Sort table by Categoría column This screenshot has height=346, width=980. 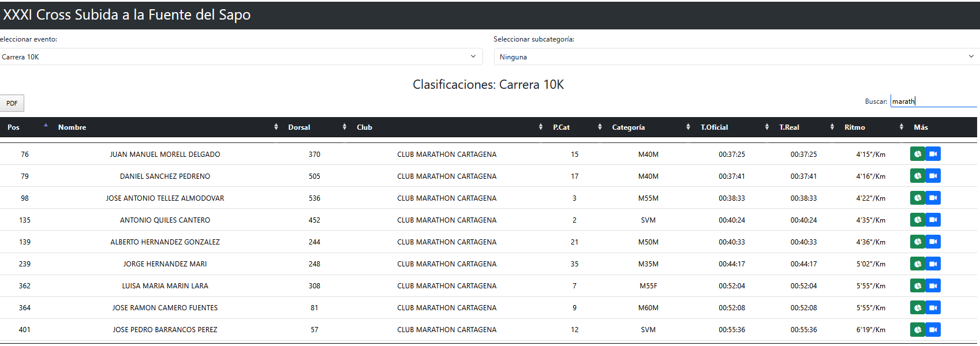click(x=649, y=127)
